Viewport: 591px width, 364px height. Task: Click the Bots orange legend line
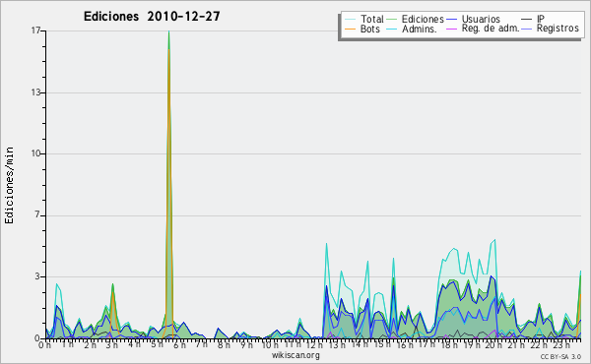point(350,29)
